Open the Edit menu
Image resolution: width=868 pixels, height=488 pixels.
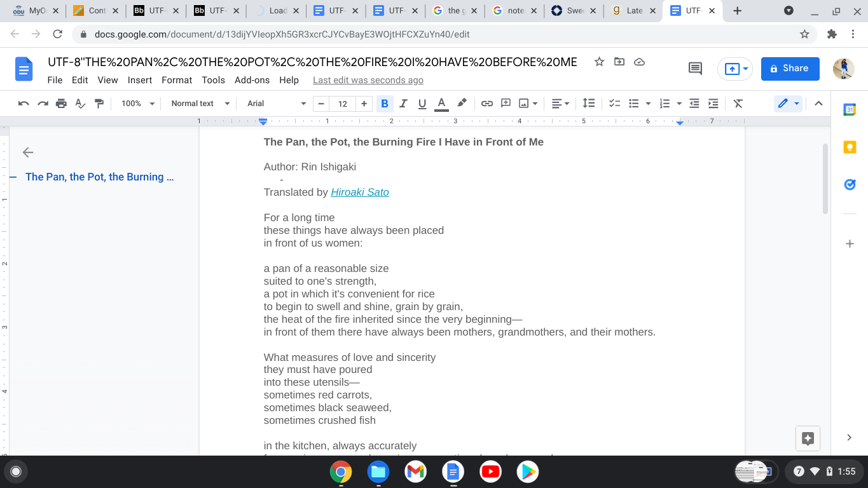click(x=79, y=80)
